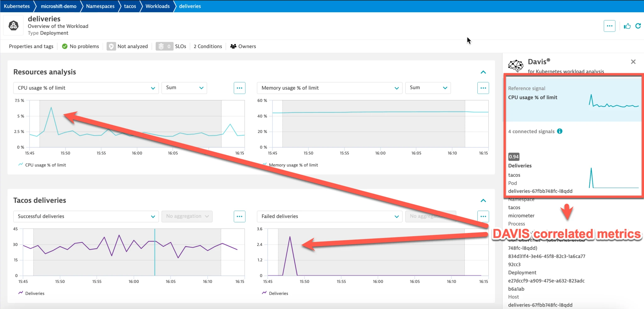Open options for Memory usage chart
The height and width of the screenshot is (309, 644).
[x=483, y=88]
